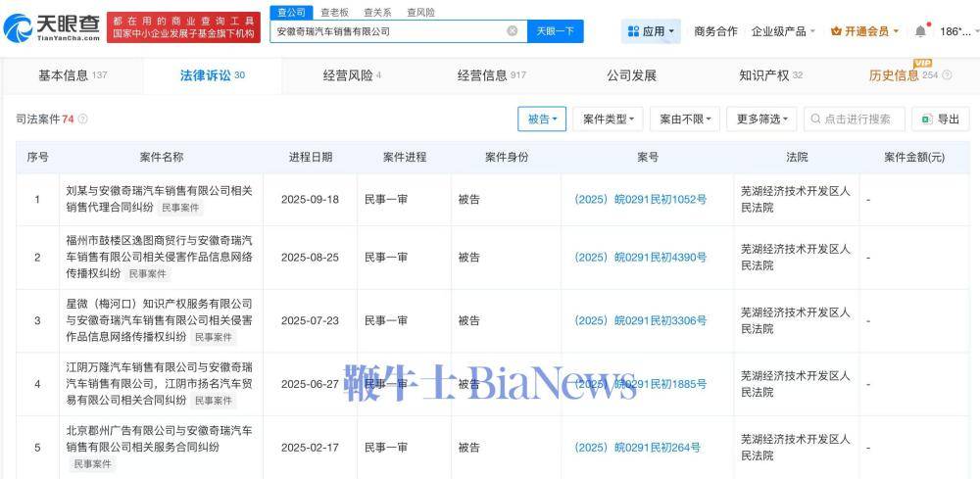980x479 pixels.
Task: Switch to the 知识产权 tab
Action: (770, 75)
